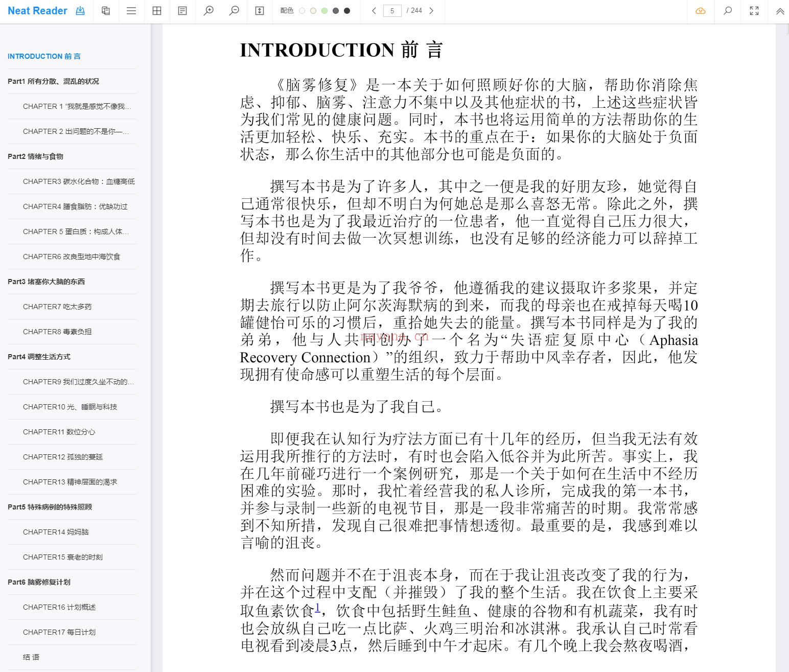The image size is (789, 672).
Task: Toggle the table of contents list icon
Action: [x=131, y=11]
